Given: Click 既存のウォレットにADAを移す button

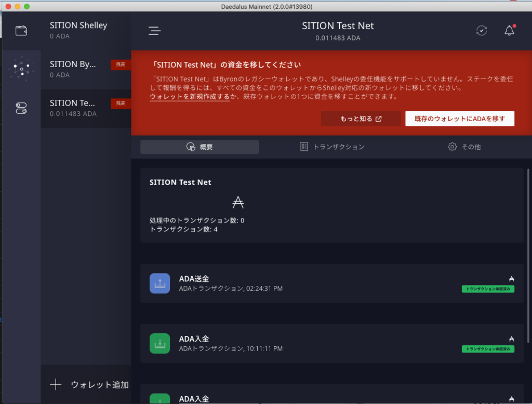Looking at the screenshot, I should tap(459, 119).
